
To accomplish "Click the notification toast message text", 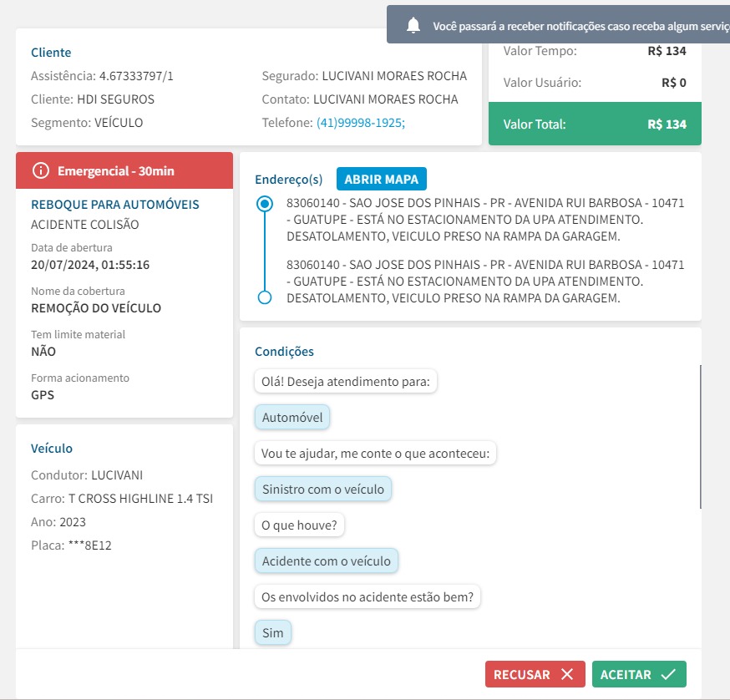I will coord(576,27).
